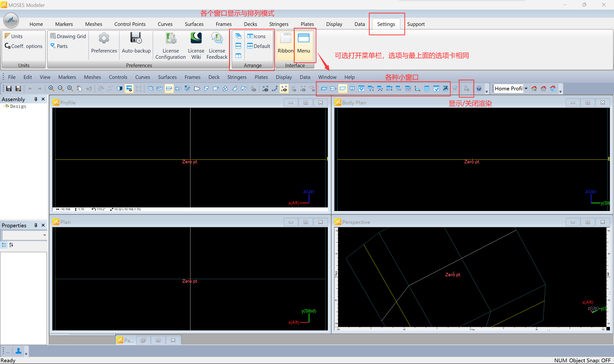Click the Save file icon
This screenshot has width=614, height=364.
pyautogui.click(x=9, y=88)
